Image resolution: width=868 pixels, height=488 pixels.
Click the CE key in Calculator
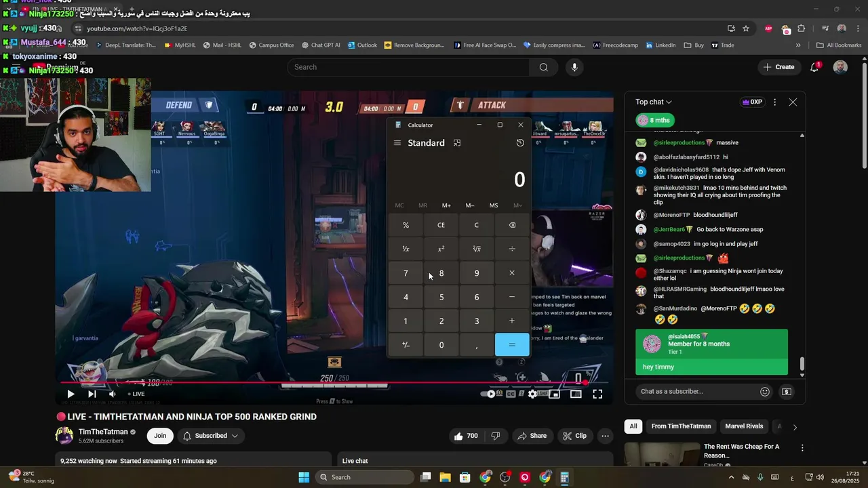[441, 225]
